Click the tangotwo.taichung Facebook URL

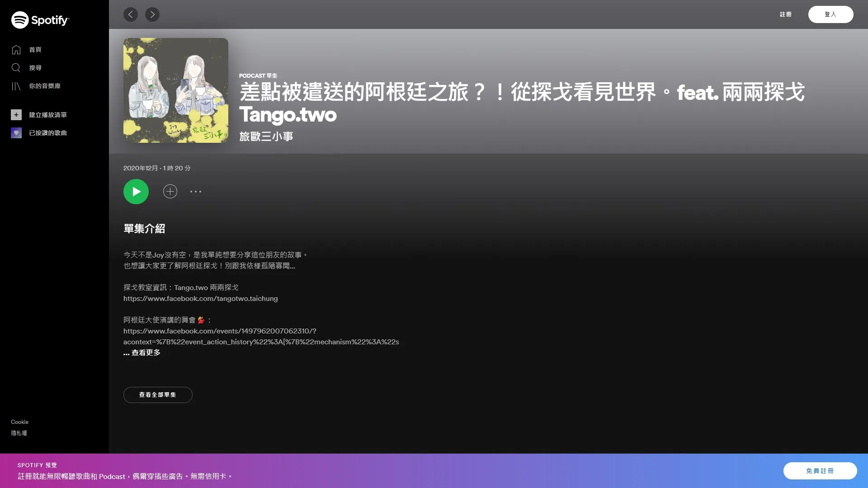tap(201, 299)
